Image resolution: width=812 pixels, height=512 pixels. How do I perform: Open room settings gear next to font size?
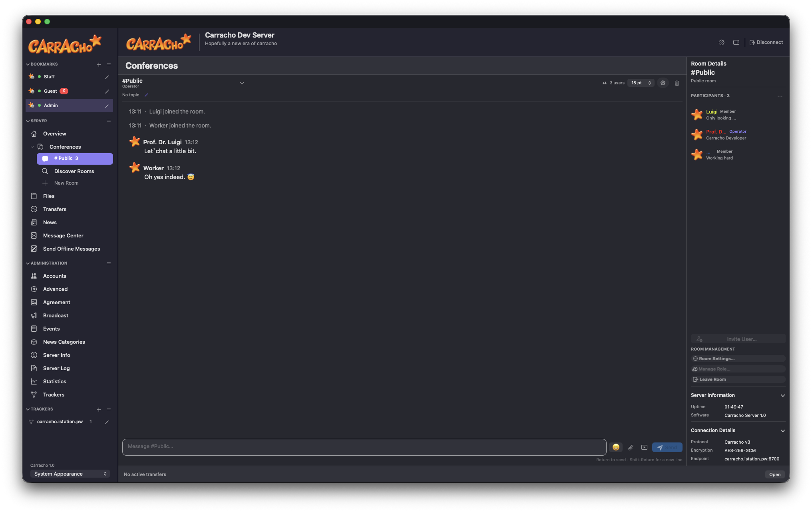point(663,83)
